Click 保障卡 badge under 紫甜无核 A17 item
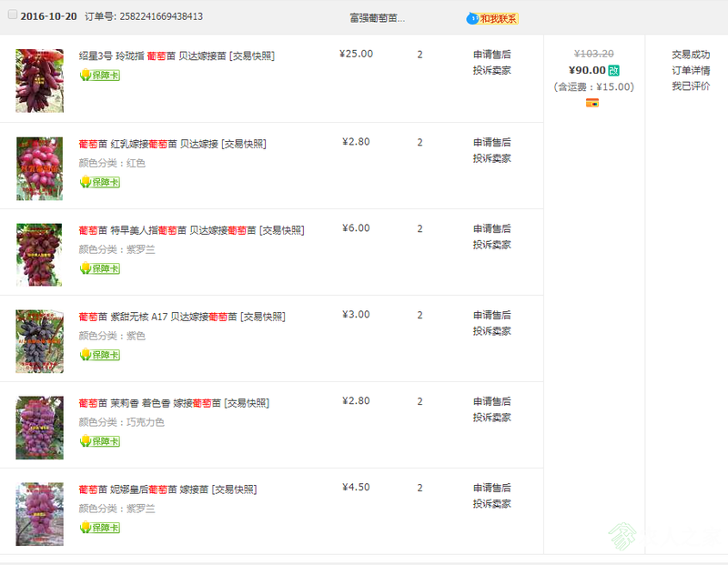Screen dimensions: 728x565 tap(100, 355)
